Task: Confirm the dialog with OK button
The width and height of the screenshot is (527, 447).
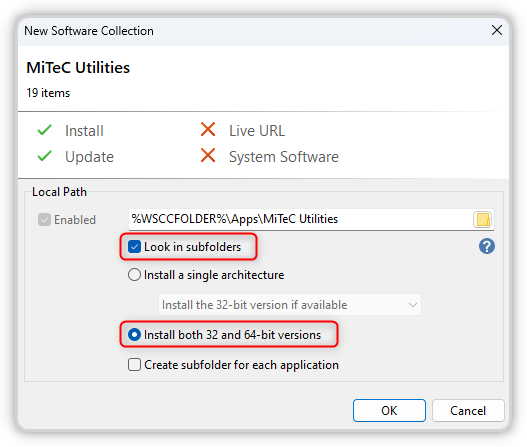Action: pyautogui.click(x=389, y=410)
